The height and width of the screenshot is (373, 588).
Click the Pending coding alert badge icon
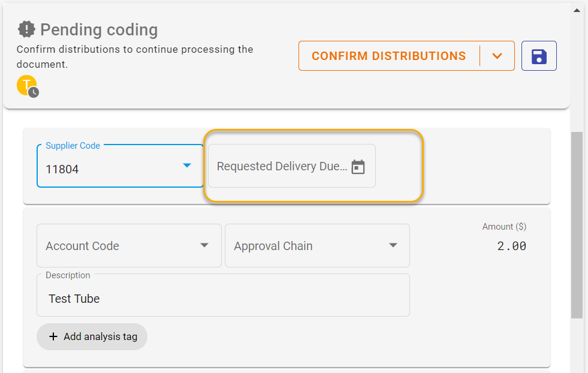[x=26, y=29]
